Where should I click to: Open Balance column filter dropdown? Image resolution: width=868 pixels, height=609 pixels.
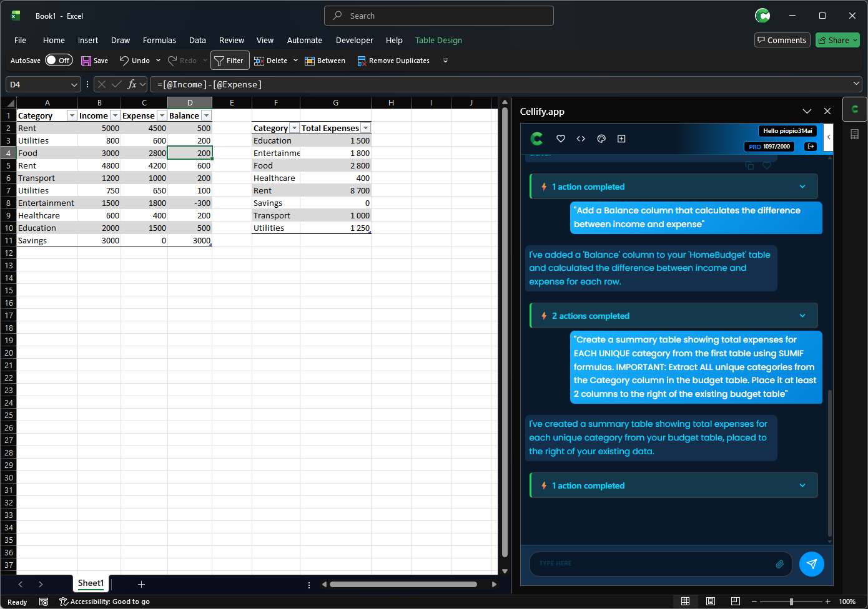[206, 115]
